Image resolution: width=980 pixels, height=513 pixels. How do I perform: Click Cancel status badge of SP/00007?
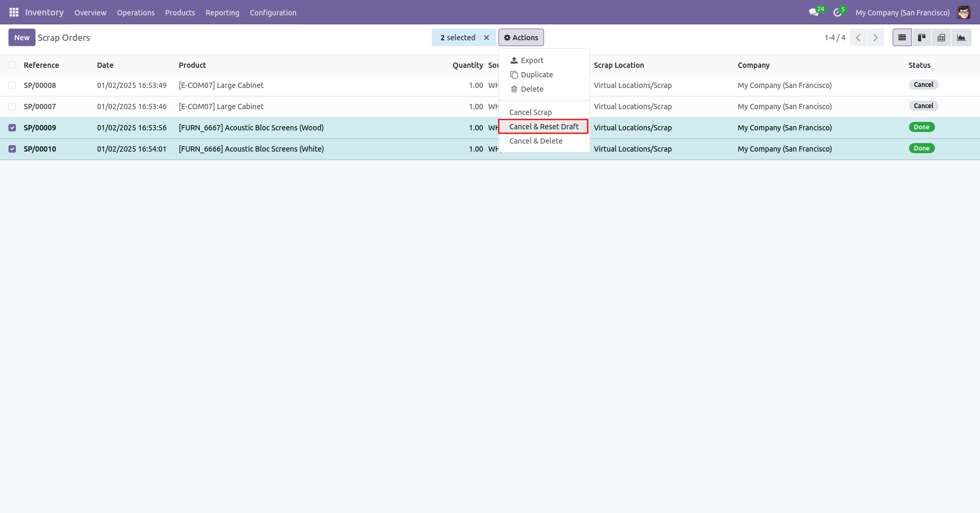(x=923, y=106)
